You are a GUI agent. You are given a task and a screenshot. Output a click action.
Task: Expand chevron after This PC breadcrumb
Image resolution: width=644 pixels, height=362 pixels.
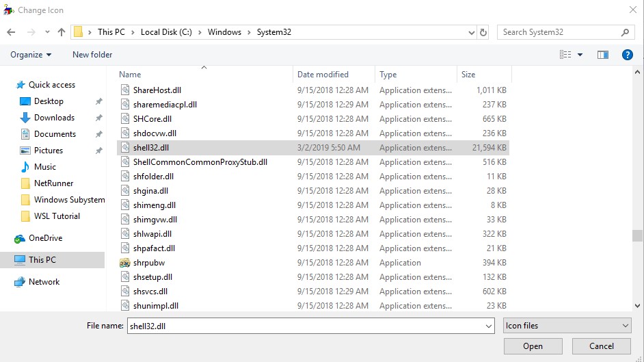[133, 32]
